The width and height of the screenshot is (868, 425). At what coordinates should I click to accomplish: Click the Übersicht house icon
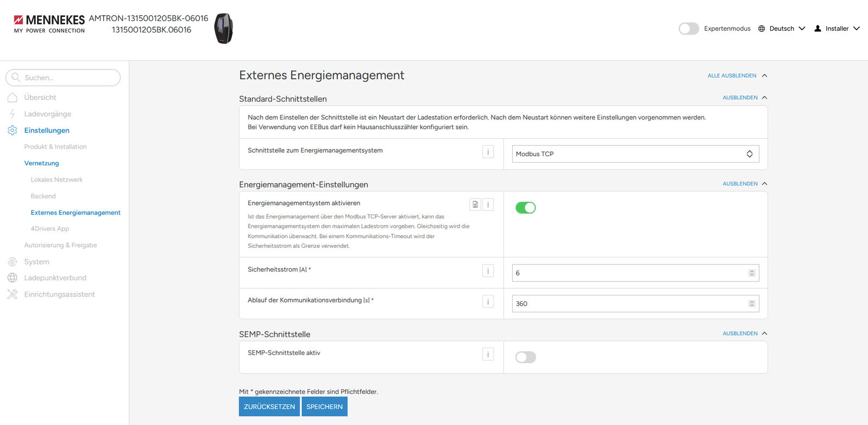12,98
